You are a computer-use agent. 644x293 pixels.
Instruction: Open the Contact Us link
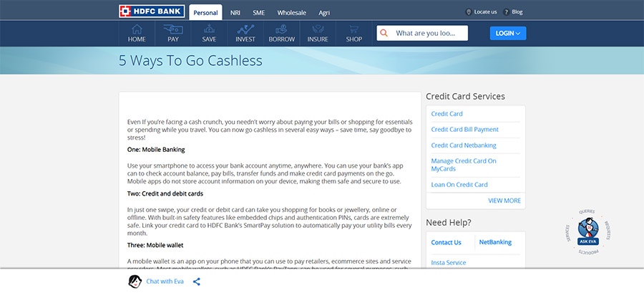[x=446, y=242]
